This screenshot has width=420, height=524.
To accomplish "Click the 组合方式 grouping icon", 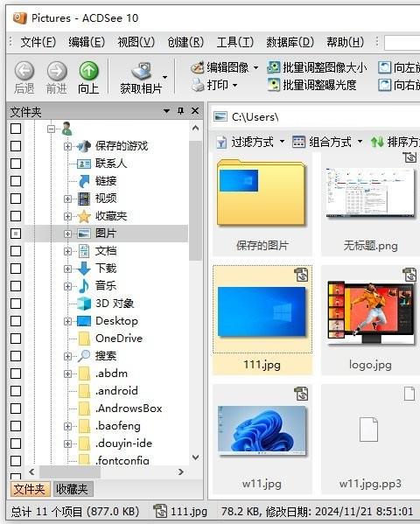I will tap(298, 142).
